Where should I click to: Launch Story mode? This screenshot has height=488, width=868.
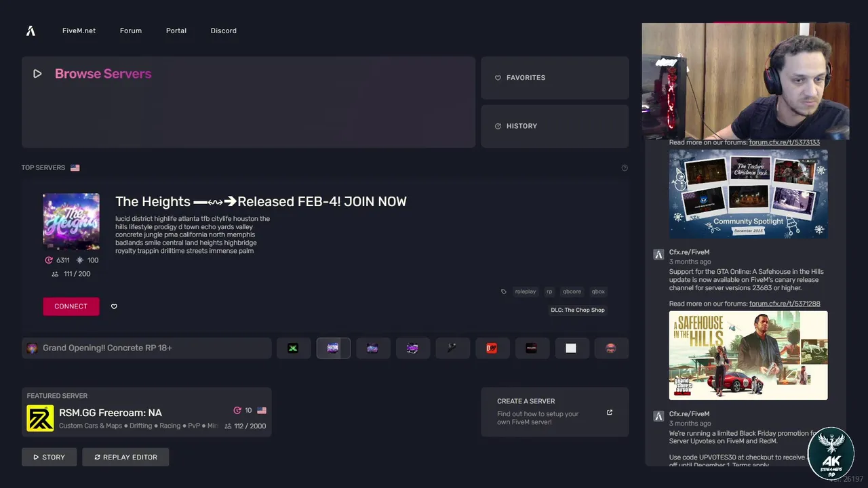click(49, 457)
